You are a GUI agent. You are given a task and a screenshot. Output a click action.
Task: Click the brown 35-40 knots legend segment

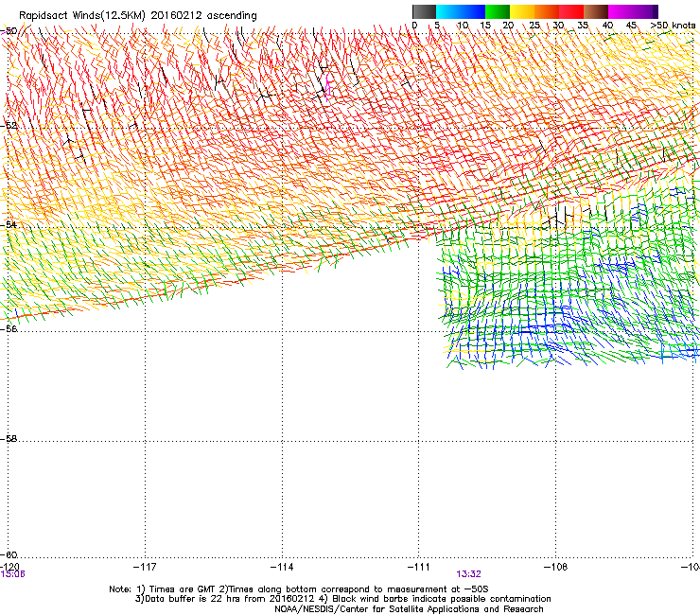coord(596,11)
